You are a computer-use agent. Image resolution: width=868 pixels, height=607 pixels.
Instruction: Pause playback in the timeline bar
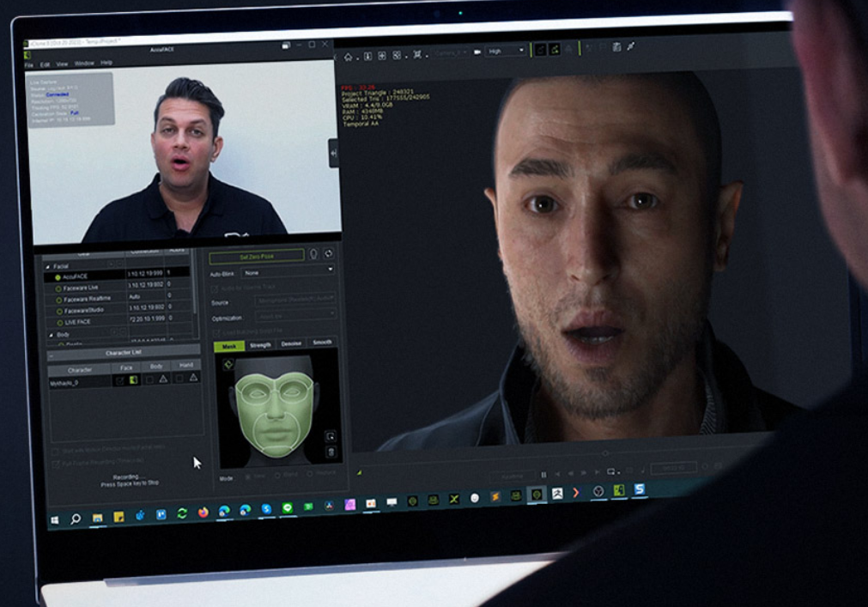pos(543,475)
